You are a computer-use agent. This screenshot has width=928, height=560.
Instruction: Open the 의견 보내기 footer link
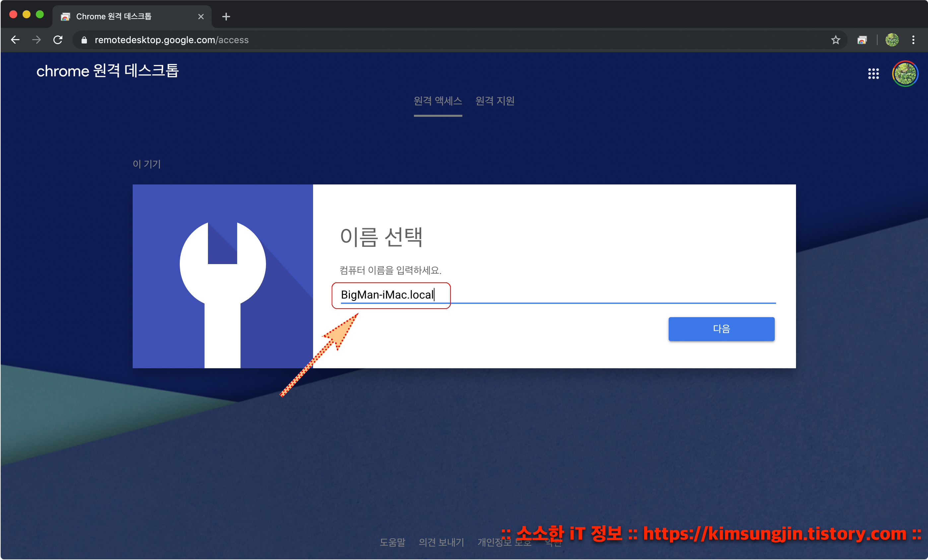click(x=441, y=542)
